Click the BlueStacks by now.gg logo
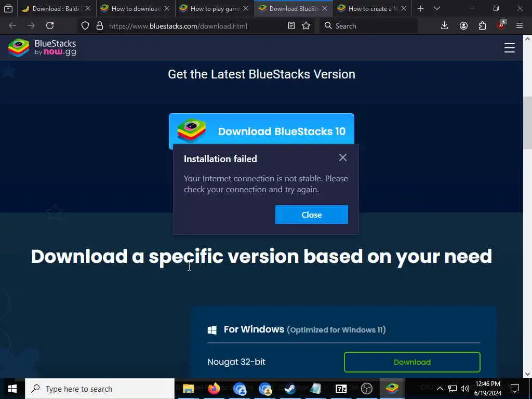Image resolution: width=532 pixels, height=399 pixels. (42, 47)
